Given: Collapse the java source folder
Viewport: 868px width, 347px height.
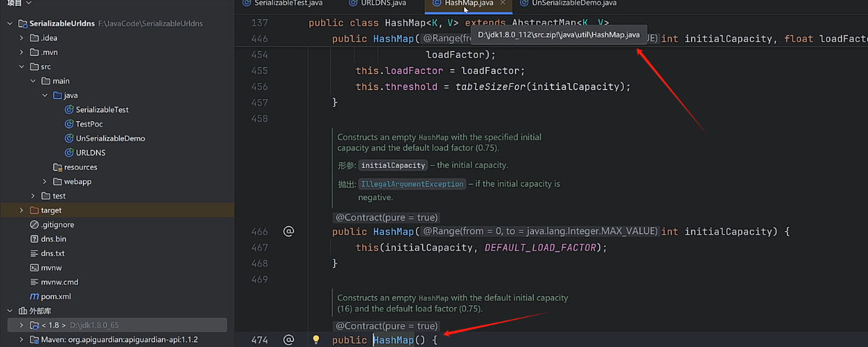Looking at the screenshot, I should pyautogui.click(x=45, y=95).
